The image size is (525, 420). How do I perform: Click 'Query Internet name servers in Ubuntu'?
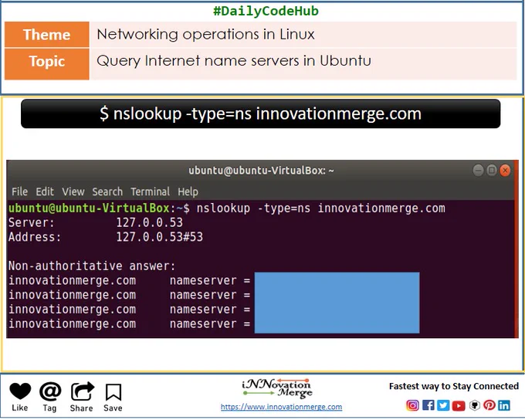234,61
